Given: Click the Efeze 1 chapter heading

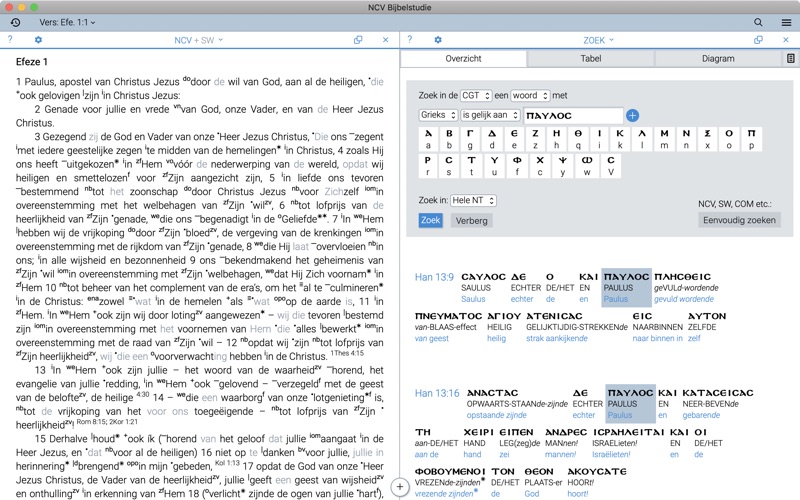Looking at the screenshot, I should (x=32, y=62).
